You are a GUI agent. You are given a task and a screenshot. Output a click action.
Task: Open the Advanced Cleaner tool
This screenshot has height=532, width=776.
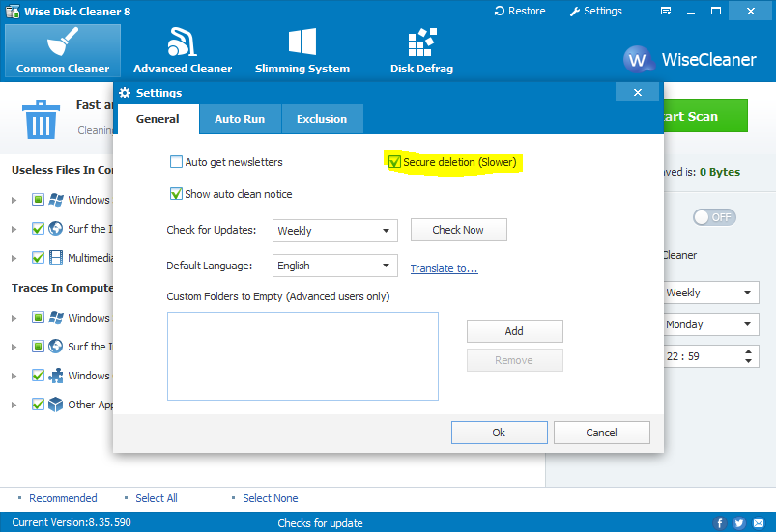coord(183,51)
